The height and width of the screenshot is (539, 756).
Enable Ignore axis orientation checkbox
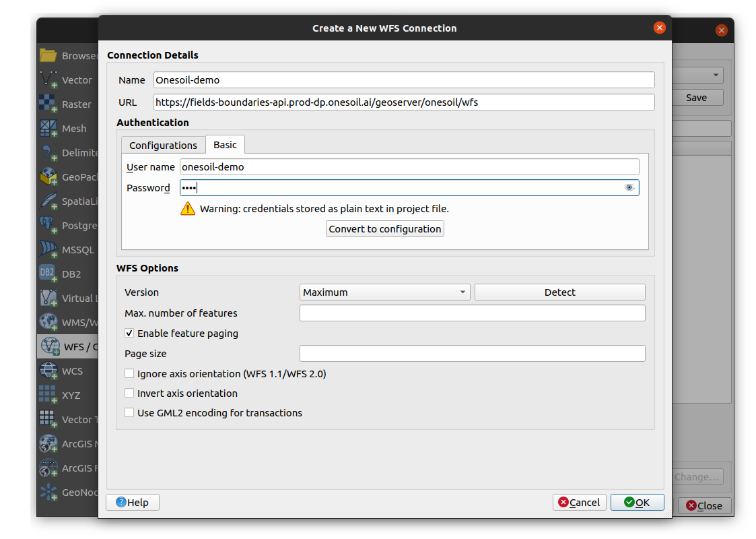coord(130,374)
